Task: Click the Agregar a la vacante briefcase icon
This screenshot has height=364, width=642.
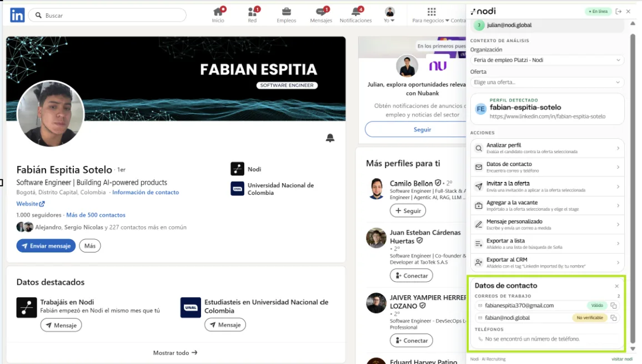Action: tap(479, 205)
